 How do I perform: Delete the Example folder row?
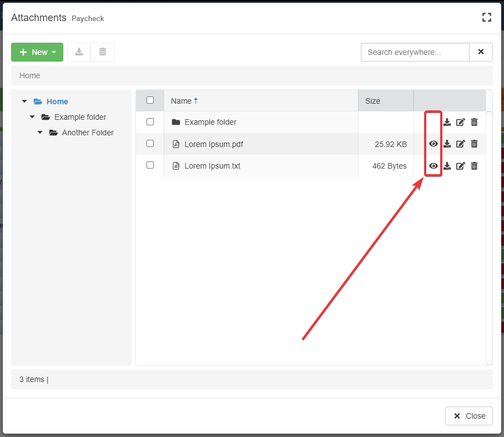[474, 122]
